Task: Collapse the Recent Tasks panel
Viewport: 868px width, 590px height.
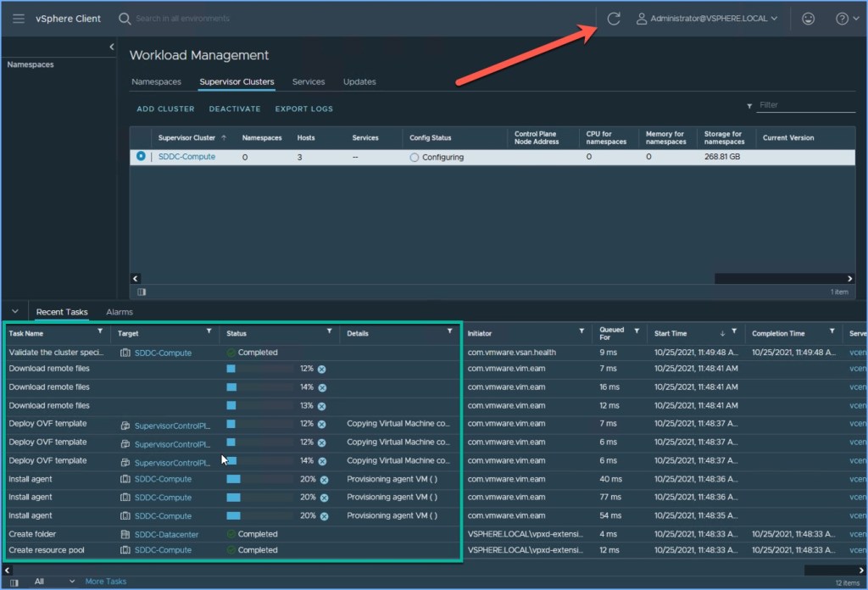Action: (x=15, y=312)
